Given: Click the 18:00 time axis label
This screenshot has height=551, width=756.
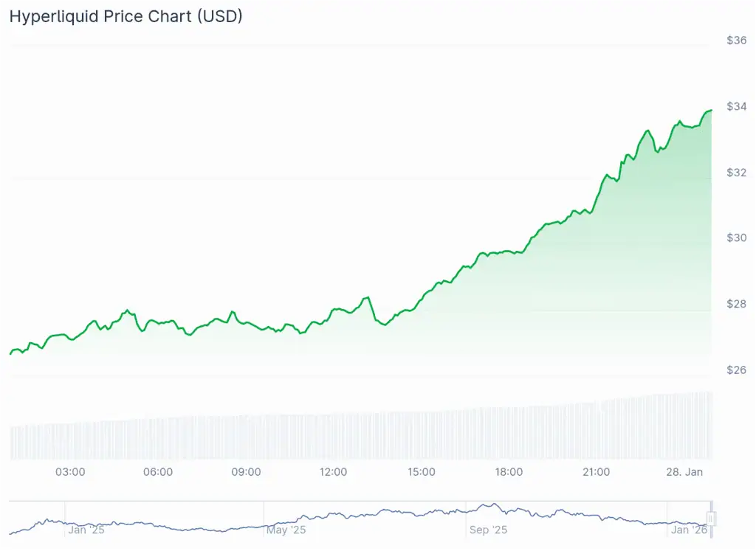Looking at the screenshot, I should pos(509,472).
